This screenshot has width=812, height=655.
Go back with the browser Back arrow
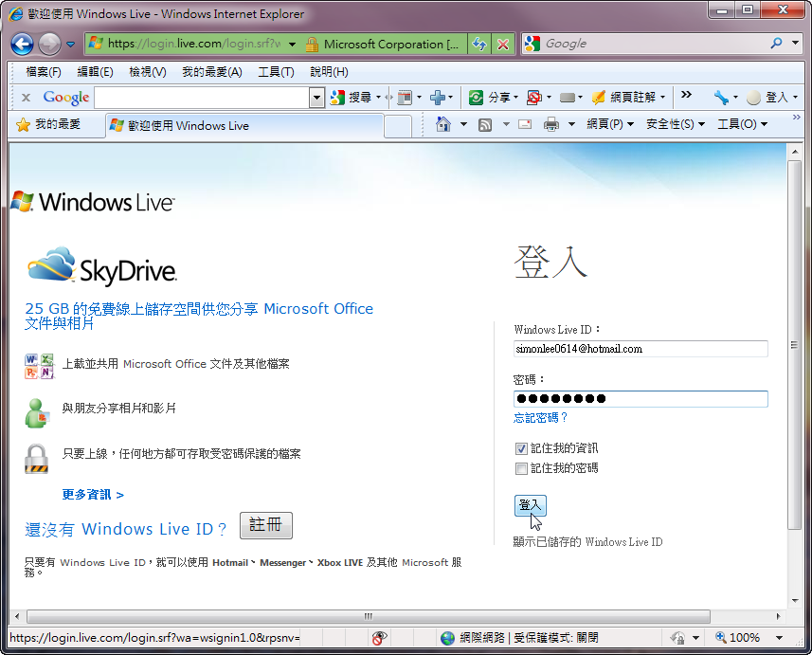[23, 44]
